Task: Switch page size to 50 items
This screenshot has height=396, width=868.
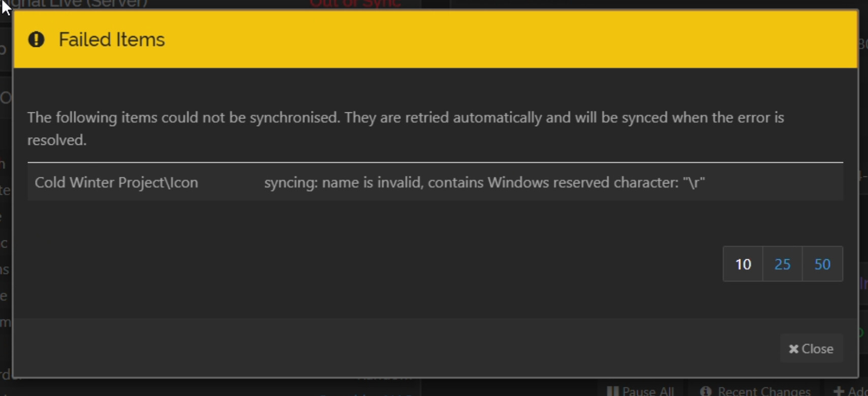Action: (822, 264)
